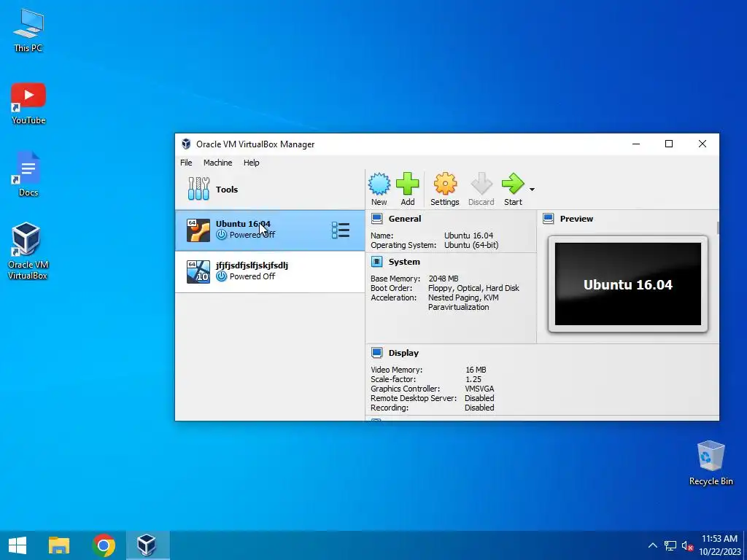Click the greyed Discard toolbar icon

coord(481,184)
